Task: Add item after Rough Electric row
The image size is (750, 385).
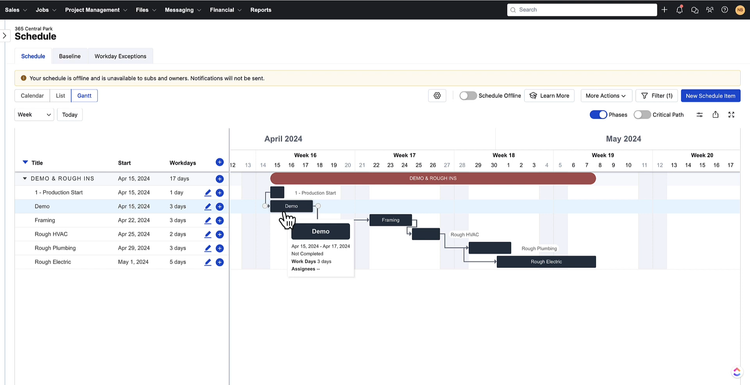Action: (x=220, y=262)
